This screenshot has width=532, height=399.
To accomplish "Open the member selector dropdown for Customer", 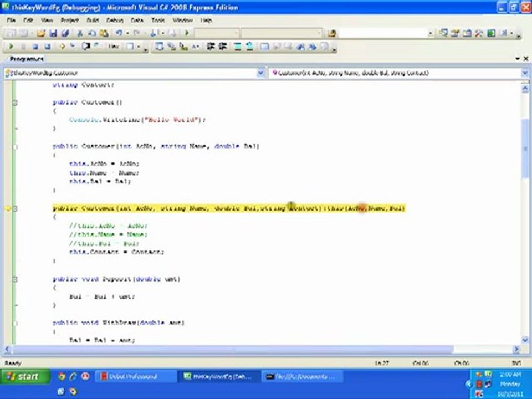I will [x=525, y=73].
